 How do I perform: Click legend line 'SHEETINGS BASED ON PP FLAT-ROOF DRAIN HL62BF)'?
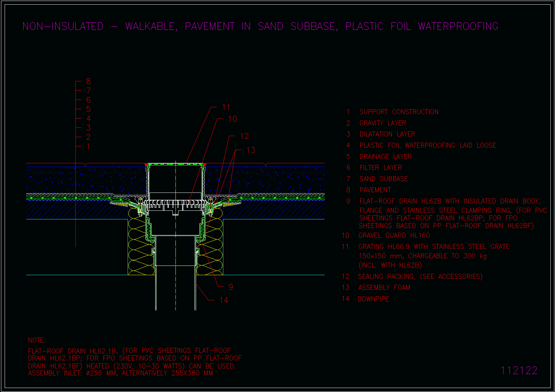446,226
